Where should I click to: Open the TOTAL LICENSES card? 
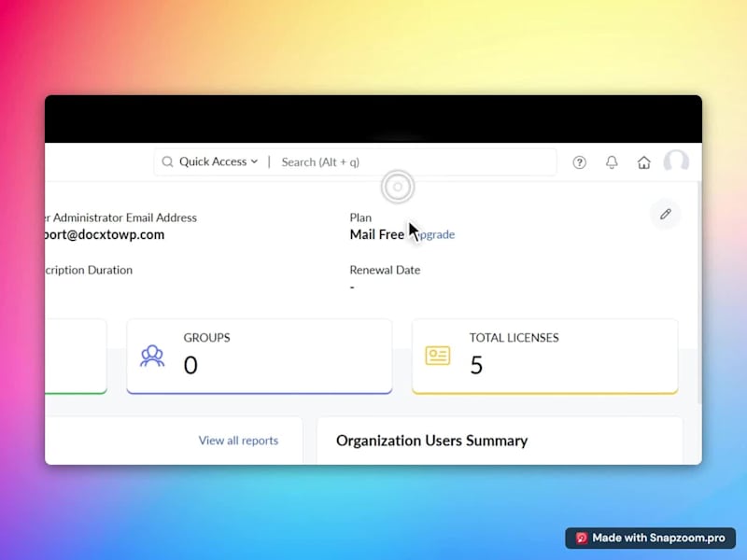(x=544, y=357)
